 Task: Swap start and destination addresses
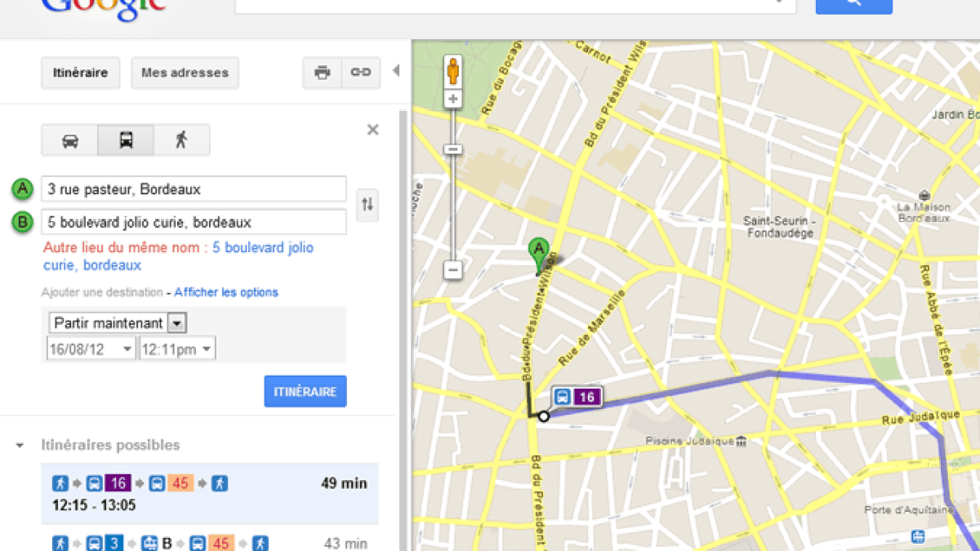pyautogui.click(x=367, y=204)
